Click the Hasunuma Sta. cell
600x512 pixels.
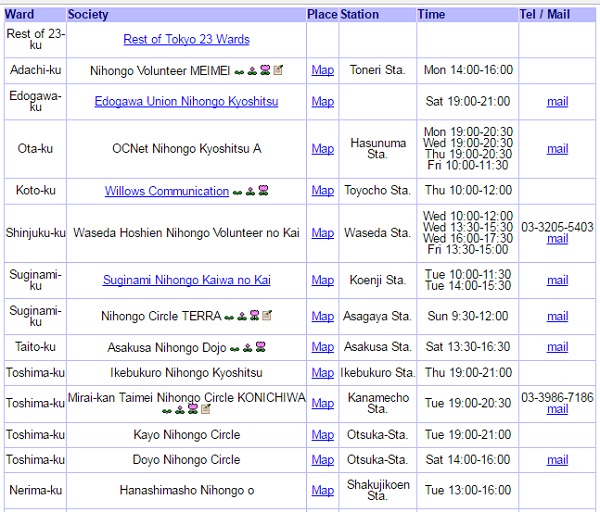point(378,148)
